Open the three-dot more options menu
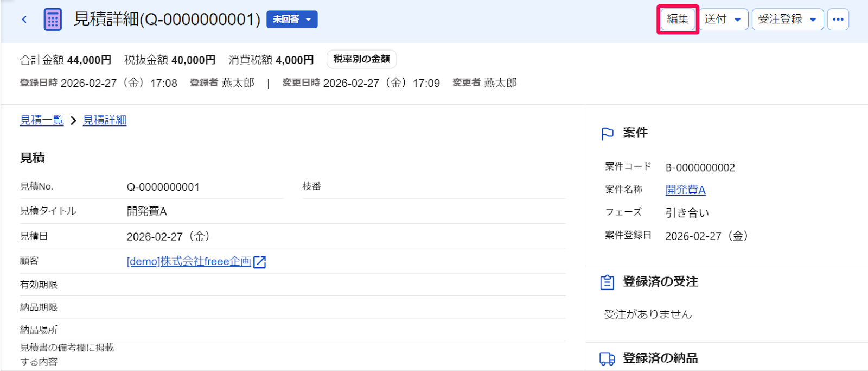 pos(838,20)
